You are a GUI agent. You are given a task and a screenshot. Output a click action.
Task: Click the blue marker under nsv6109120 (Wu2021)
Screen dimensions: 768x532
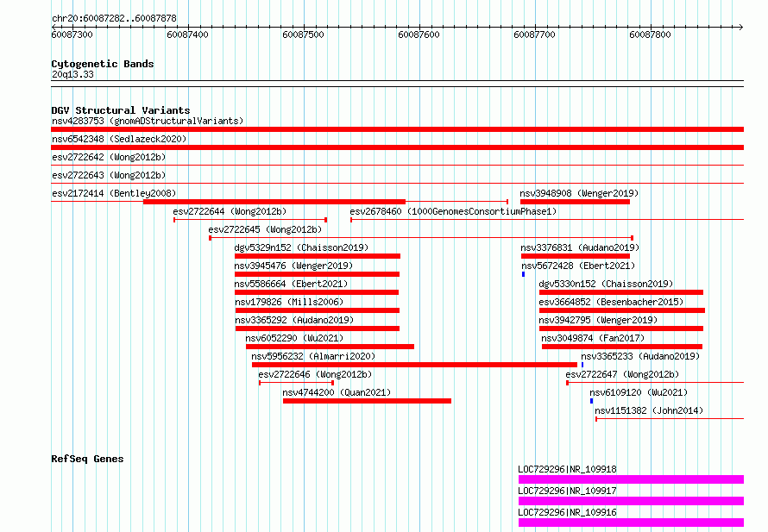(x=591, y=401)
